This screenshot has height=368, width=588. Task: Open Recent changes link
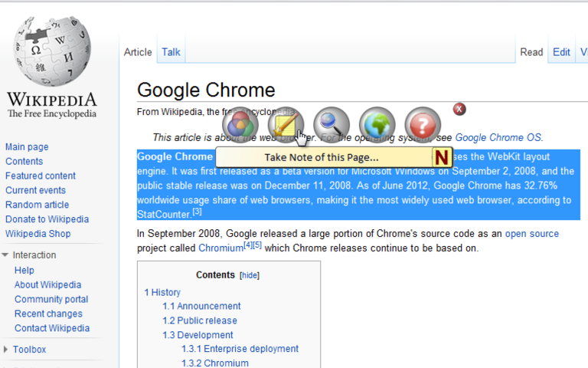[x=48, y=314]
